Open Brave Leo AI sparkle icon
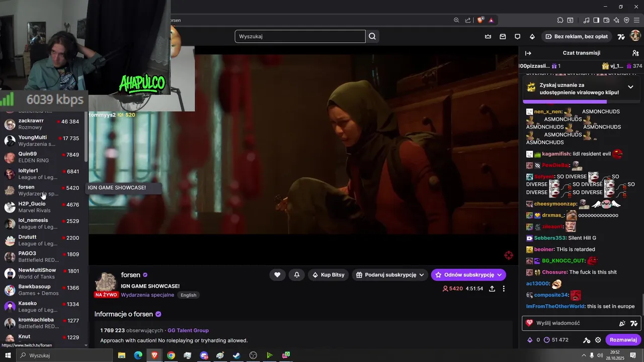Screen dimensions: 644x362 click(x=616, y=20)
